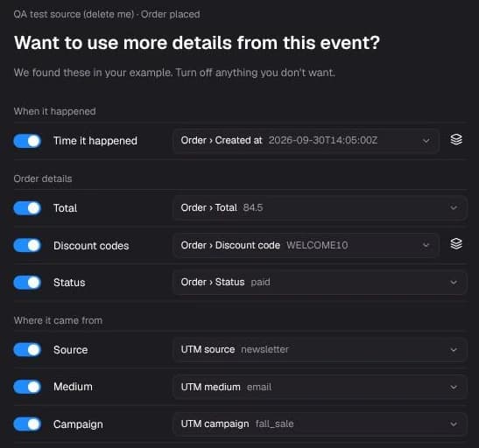The height and width of the screenshot is (448, 479).
Task: Click the 'Source' row label
Action: click(71, 350)
